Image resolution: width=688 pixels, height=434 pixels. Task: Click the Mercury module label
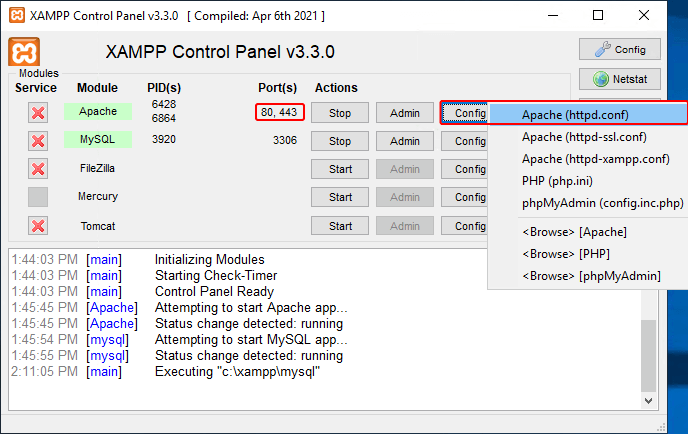[x=98, y=196]
